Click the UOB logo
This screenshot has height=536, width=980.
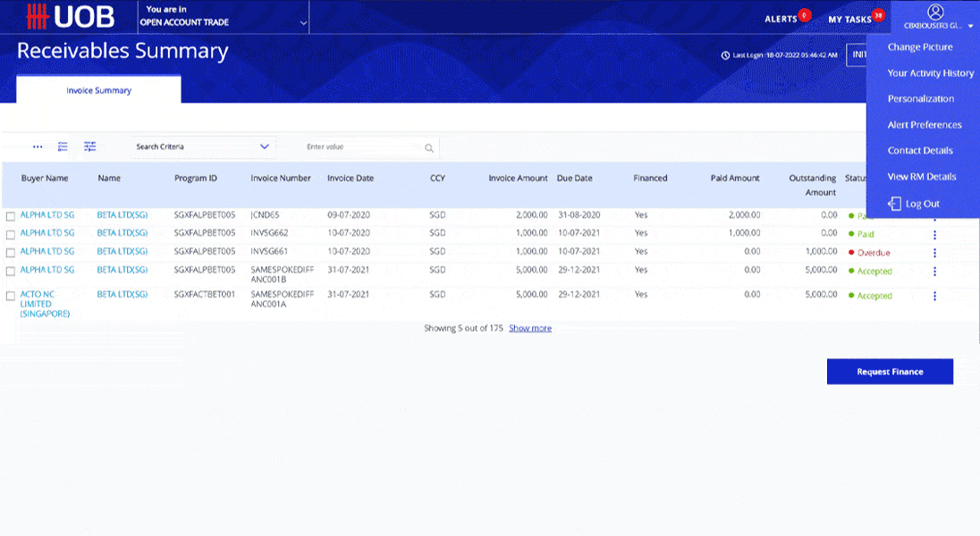pos(63,17)
